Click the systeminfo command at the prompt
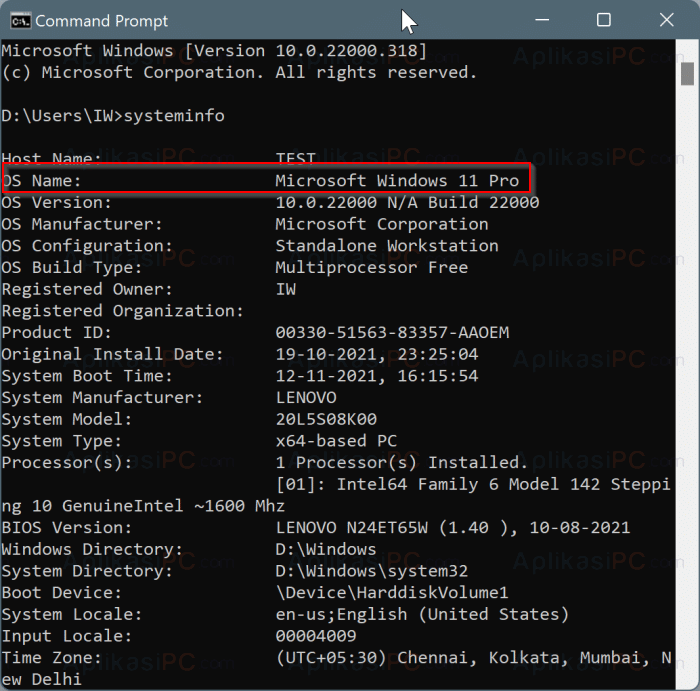The width and height of the screenshot is (700, 691). coord(174,116)
